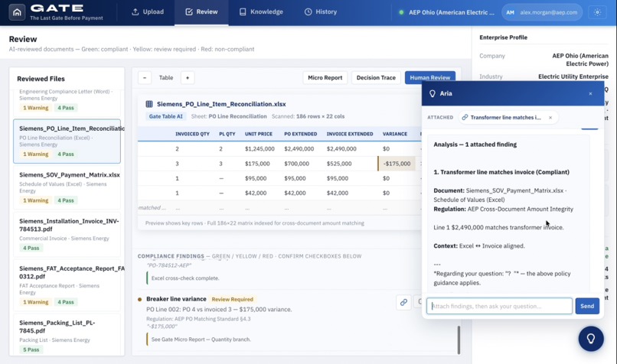Select Siemens_PO_Line_Item_Reconciliation file in Reviewed Files
Screen dimensions: 617x364
tap(67, 141)
